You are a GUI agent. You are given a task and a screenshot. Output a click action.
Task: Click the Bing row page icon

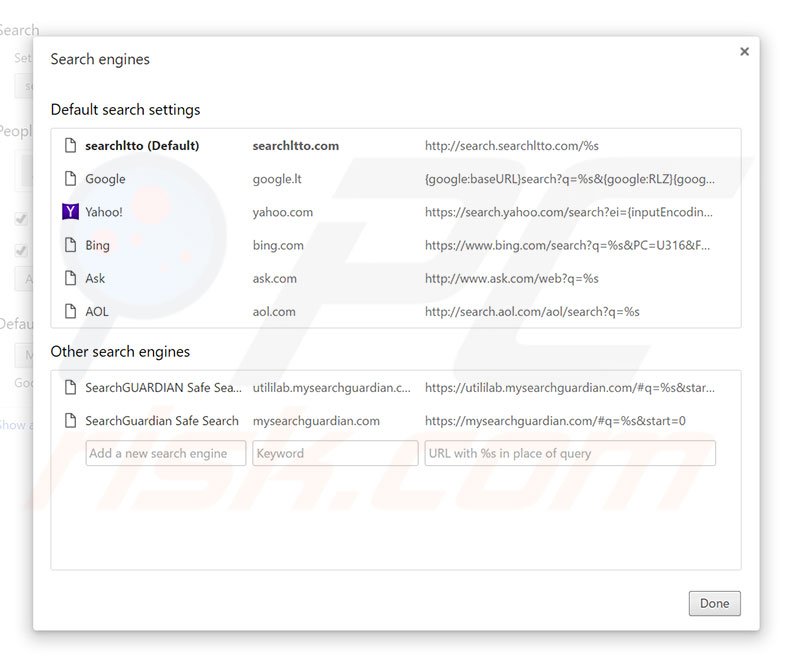coord(71,245)
